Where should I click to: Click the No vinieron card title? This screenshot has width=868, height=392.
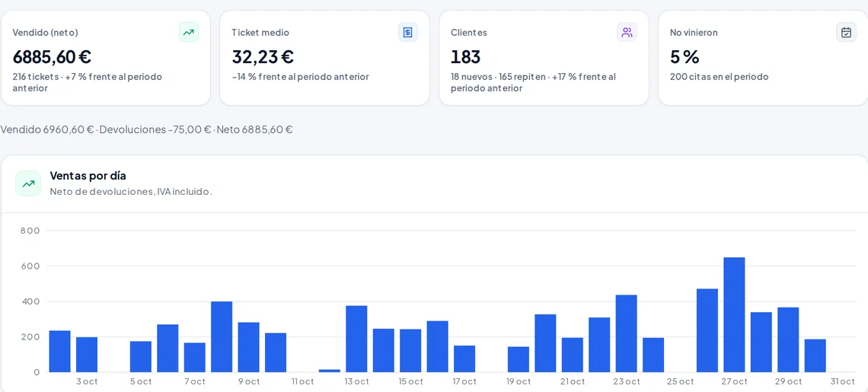click(694, 33)
